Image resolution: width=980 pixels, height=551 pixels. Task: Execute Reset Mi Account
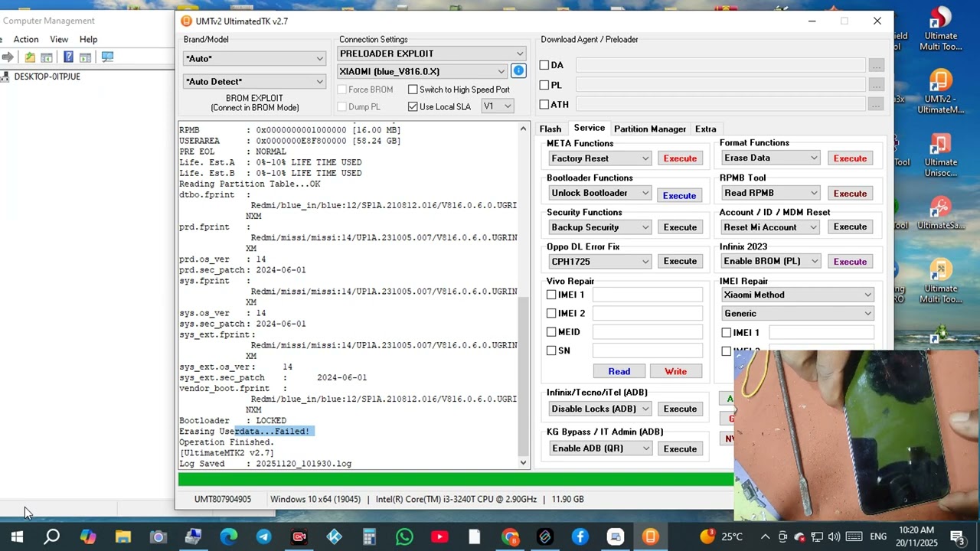[850, 227]
